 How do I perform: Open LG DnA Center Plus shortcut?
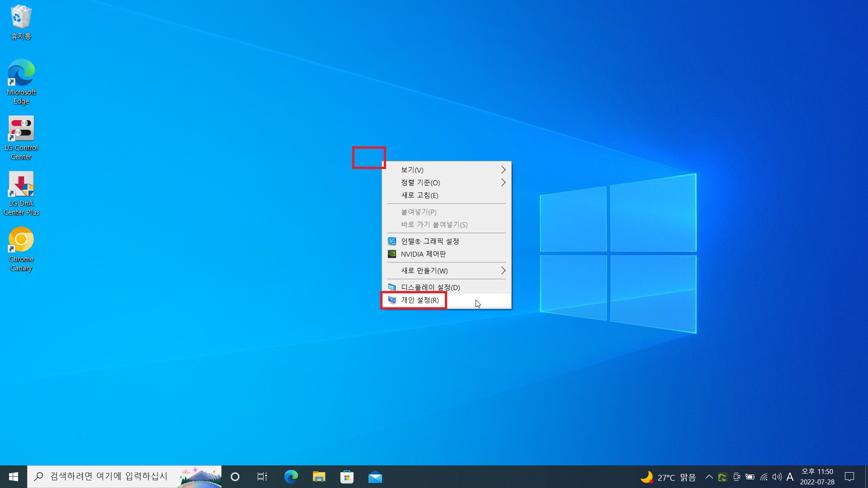21,184
